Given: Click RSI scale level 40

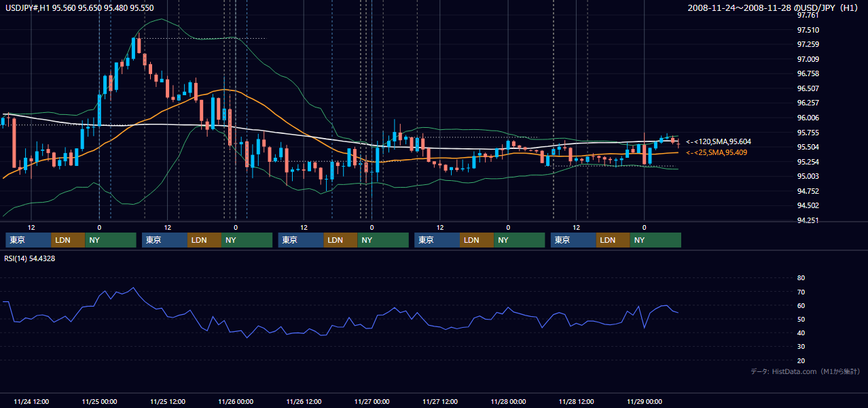Looking at the screenshot, I should (x=801, y=333).
